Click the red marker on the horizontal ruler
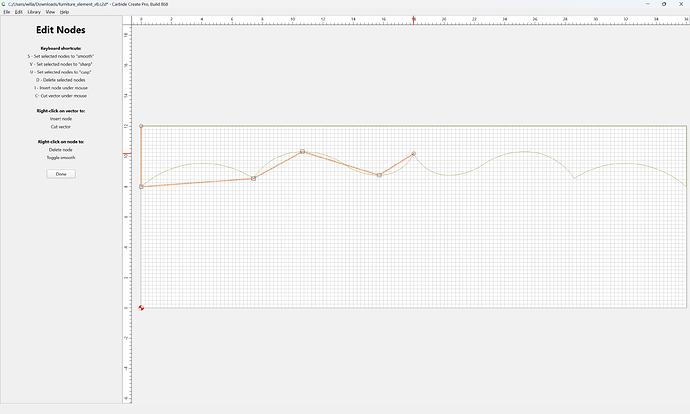Viewport: 690px width, 414px height. coord(413,20)
